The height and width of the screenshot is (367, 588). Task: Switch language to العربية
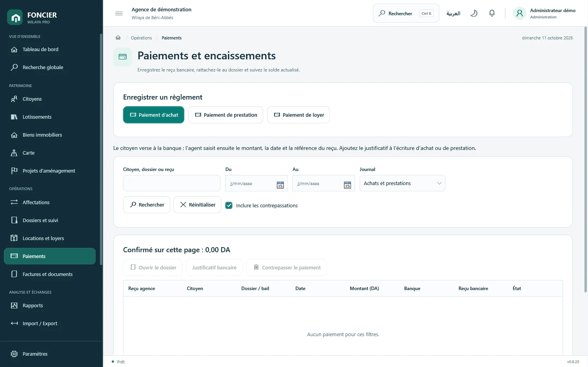(453, 14)
